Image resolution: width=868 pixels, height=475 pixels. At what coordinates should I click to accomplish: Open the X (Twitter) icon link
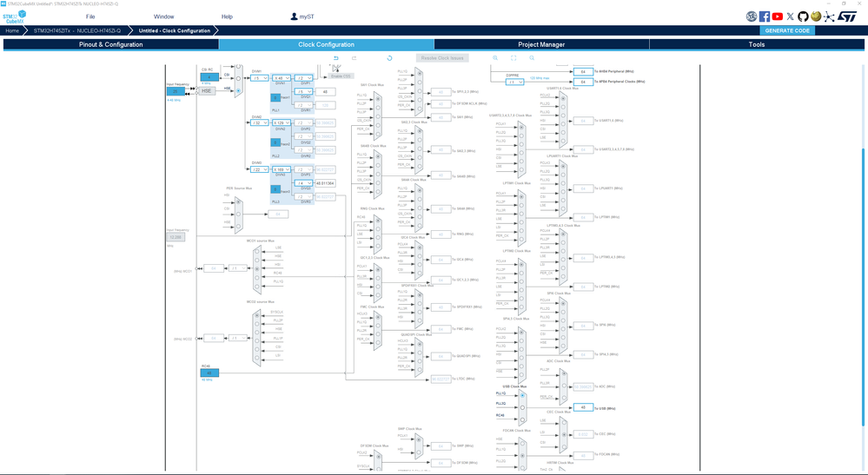tap(790, 16)
